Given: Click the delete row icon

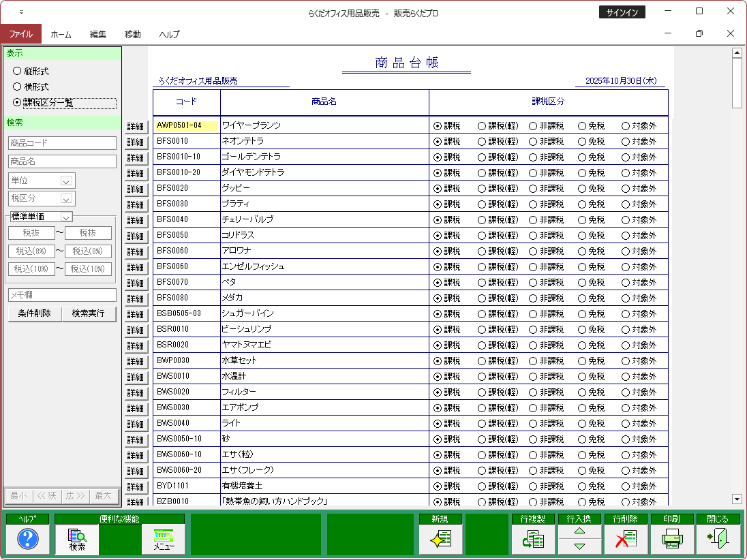Looking at the screenshot, I should (625, 540).
